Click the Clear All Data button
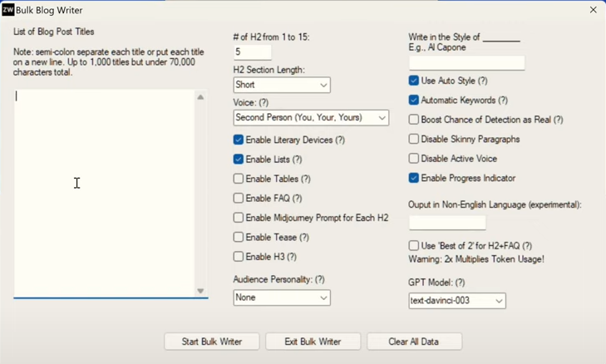 tap(414, 342)
